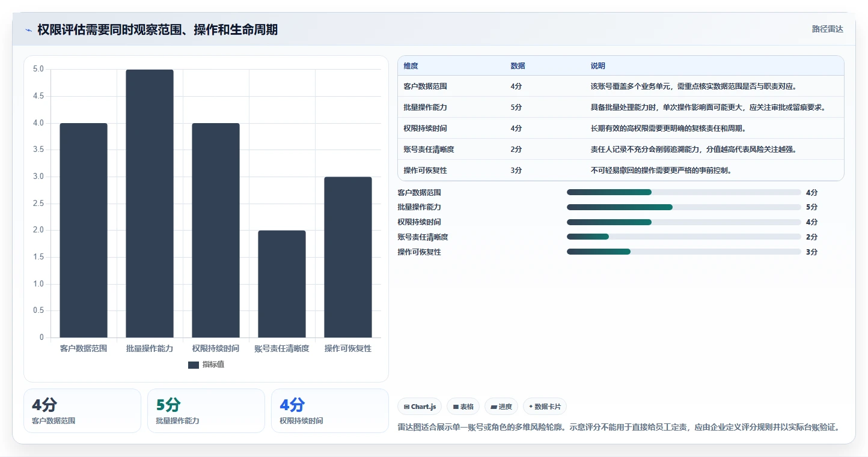Click the 账号责任清晰度 progress bar
The height and width of the screenshot is (457, 868).
[684, 237]
